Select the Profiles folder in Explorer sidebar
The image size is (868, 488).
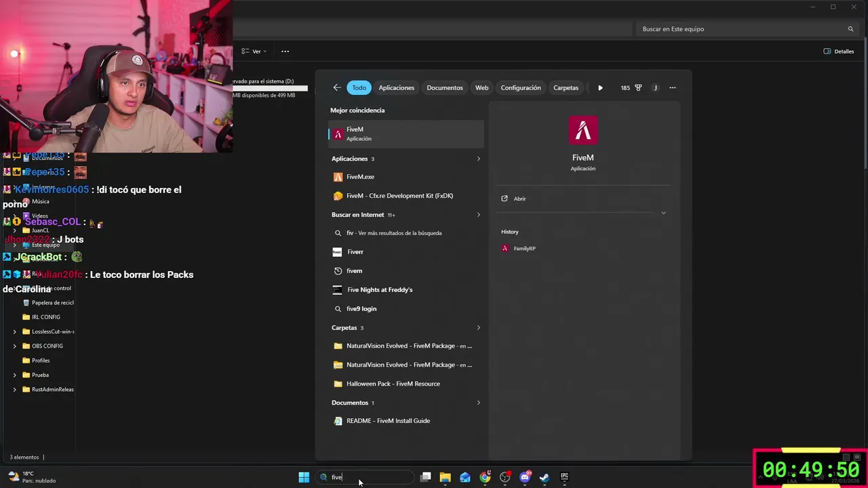(x=41, y=361)
